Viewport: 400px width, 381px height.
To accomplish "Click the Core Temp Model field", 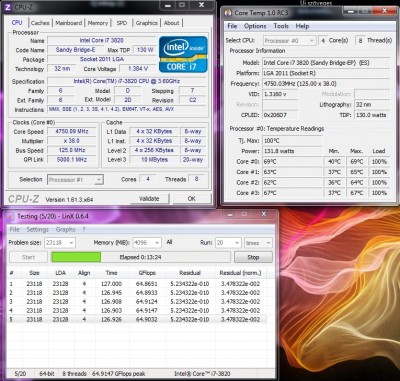I will (x=326, y=63).
